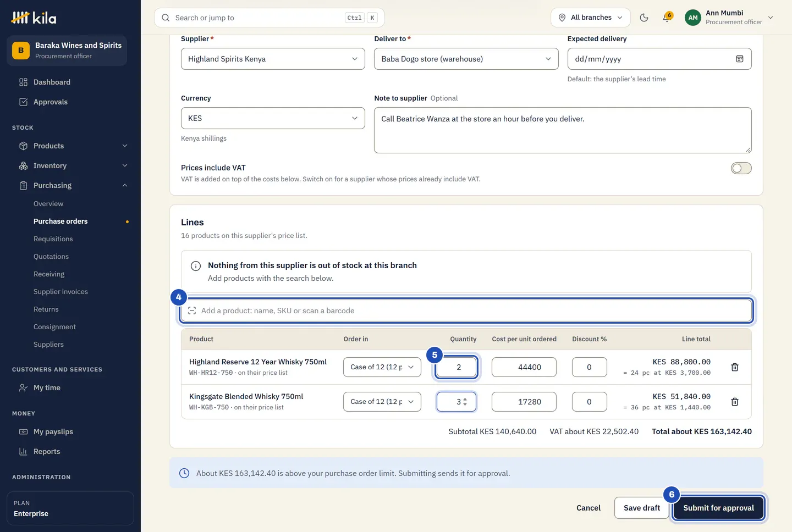This screenshot has height=532, width=792.
Task: Click the Approvals checkmark icon
Action: click(x=23, y=102)
